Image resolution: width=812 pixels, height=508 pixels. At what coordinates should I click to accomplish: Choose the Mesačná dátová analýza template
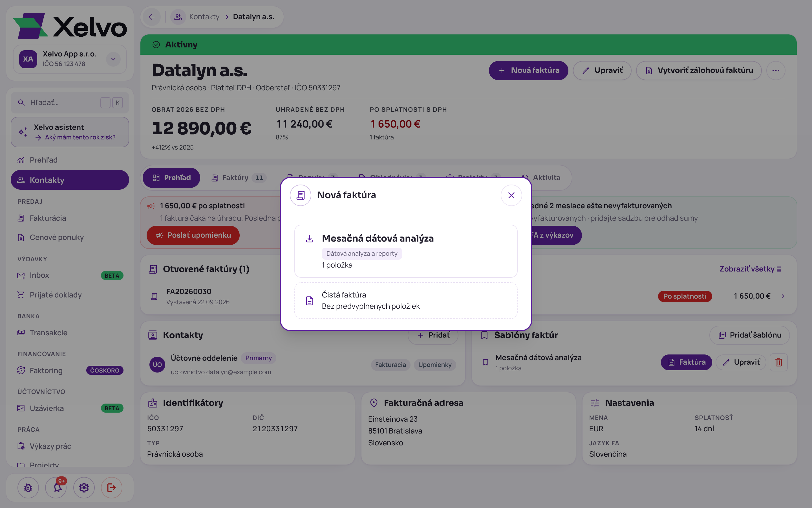[406, 251]
